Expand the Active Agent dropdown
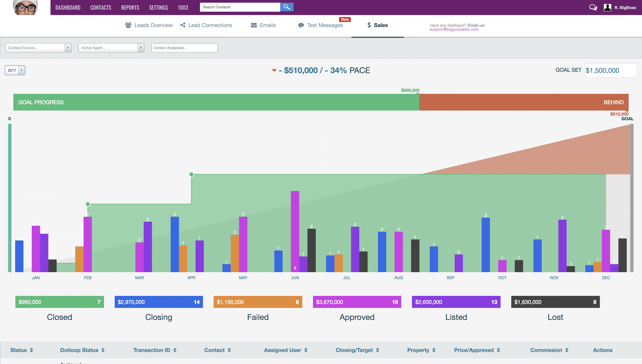Image resolution: width=642 pixels, height=364 pixels. (111, 48)
